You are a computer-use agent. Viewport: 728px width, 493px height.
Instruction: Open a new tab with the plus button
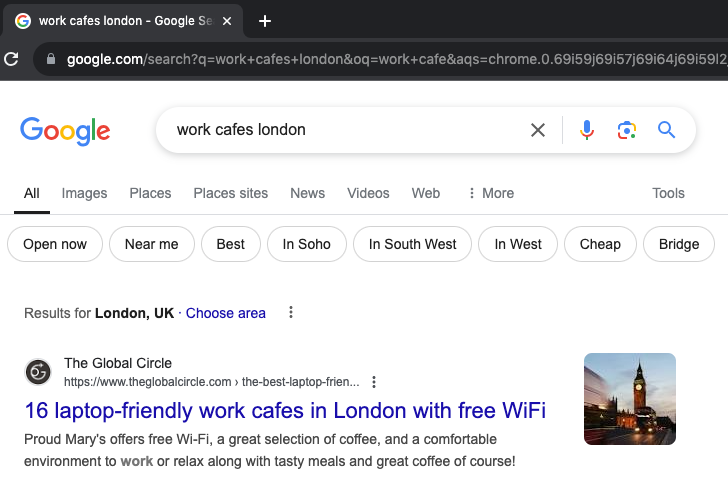click(x=265, y=21)
